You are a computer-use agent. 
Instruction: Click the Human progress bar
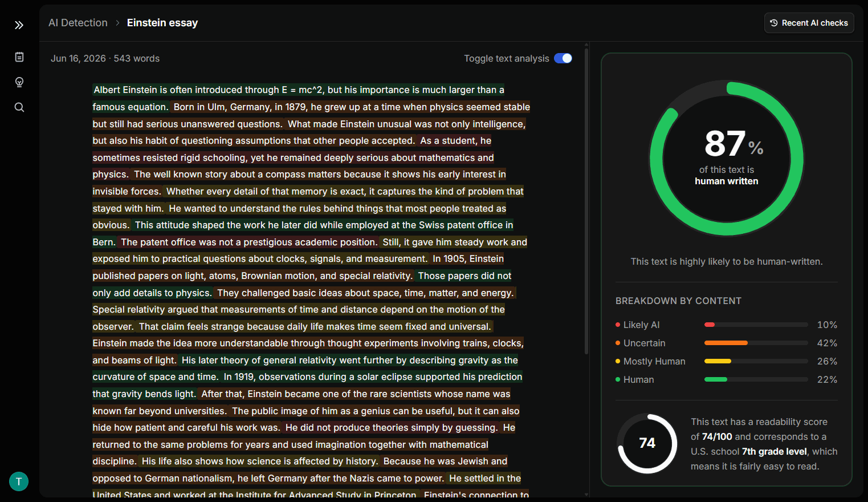(x=756, y=379)
